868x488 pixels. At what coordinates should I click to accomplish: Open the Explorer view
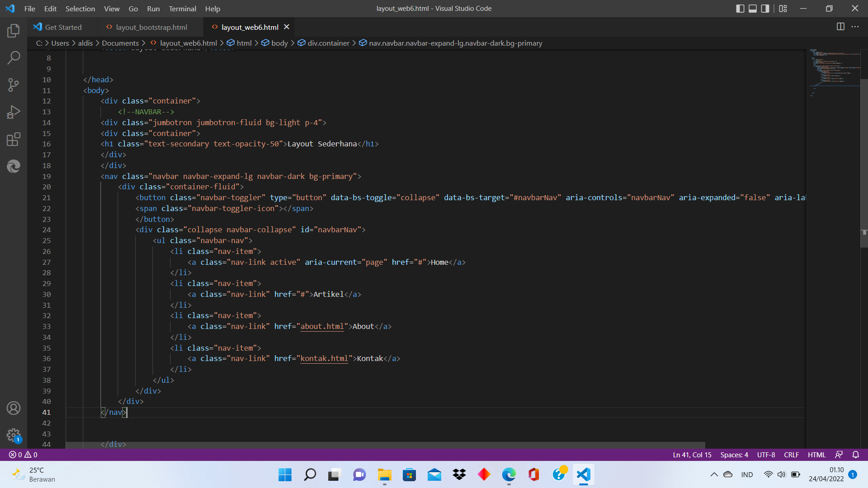click(x=13, y=30)
